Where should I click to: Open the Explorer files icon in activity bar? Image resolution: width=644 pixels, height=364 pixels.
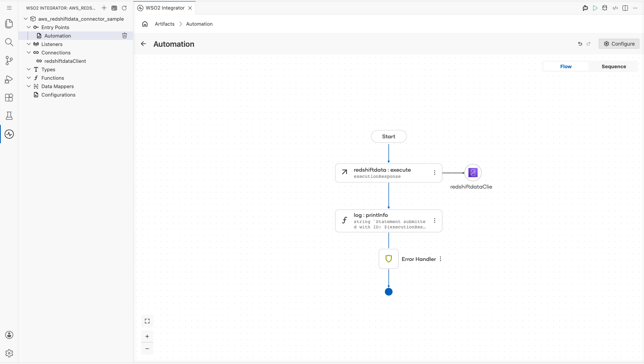pos(9,24)
